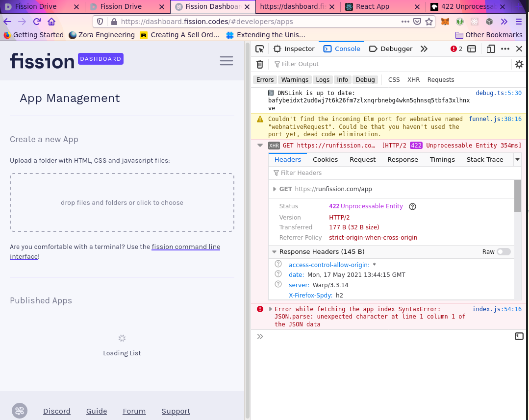Clear the web console output trash icon
Image resolution: width=529 pixels, height=420 pixels.
pos(260,64)
